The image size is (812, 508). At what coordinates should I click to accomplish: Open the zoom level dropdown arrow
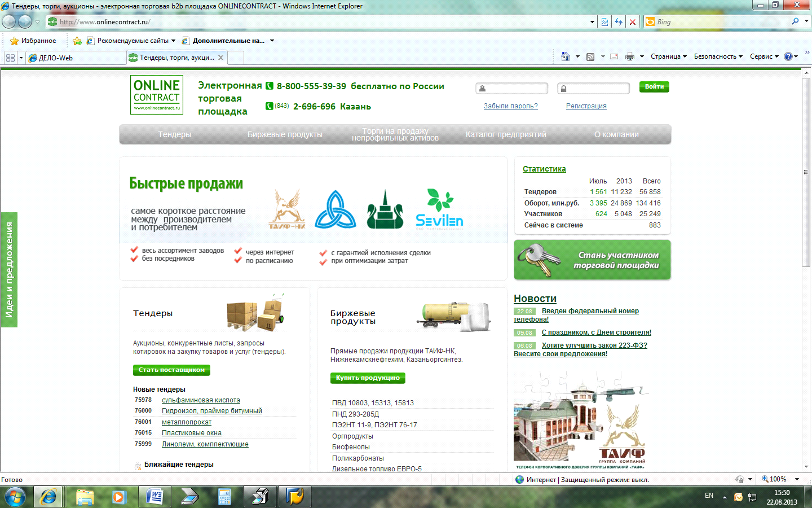(797, 479)
